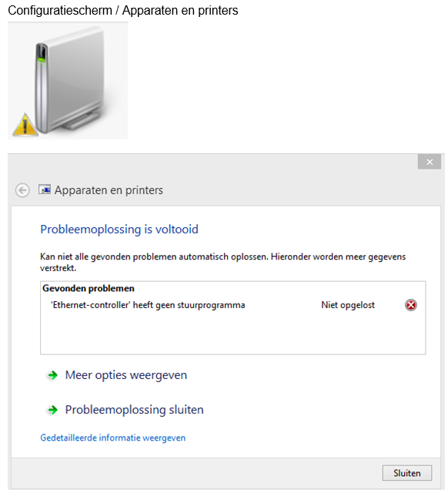Click the Apparaten en printers window icon
448x493 pixels.
click(x=45, y=189)
